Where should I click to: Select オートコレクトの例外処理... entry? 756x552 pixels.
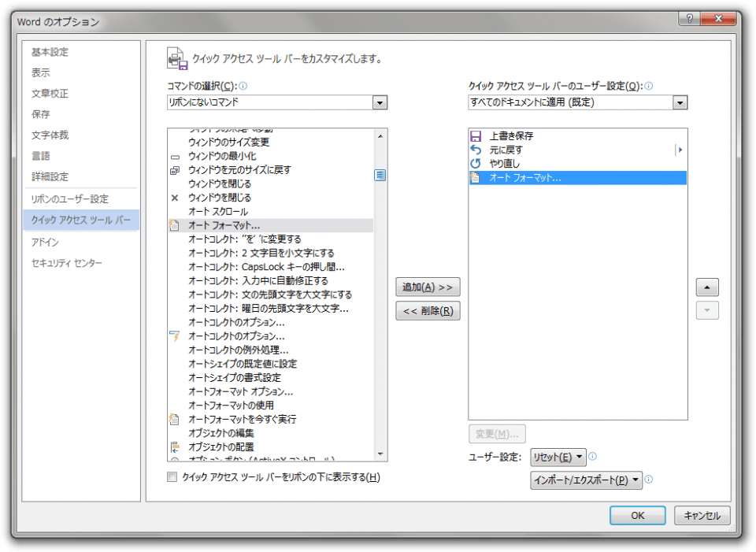[x=270, y=350]
